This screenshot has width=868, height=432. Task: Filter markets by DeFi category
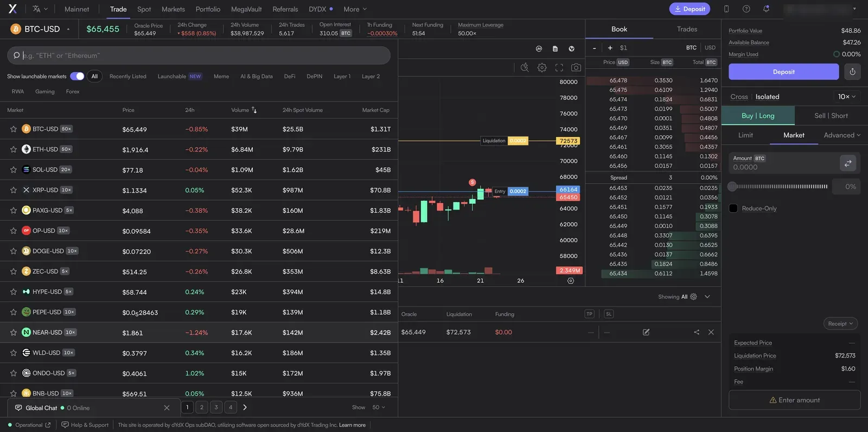290,77
